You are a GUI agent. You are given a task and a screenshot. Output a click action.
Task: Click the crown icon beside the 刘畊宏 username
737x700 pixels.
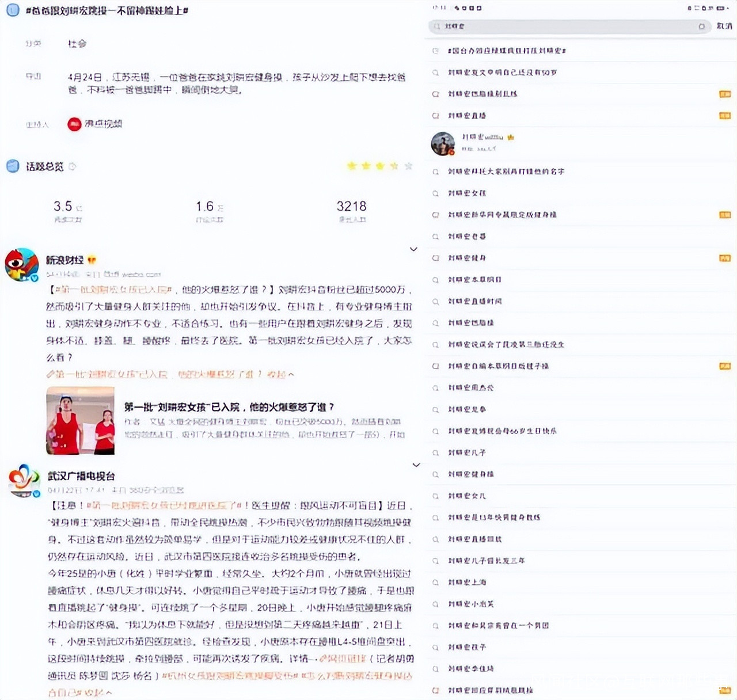511,138
